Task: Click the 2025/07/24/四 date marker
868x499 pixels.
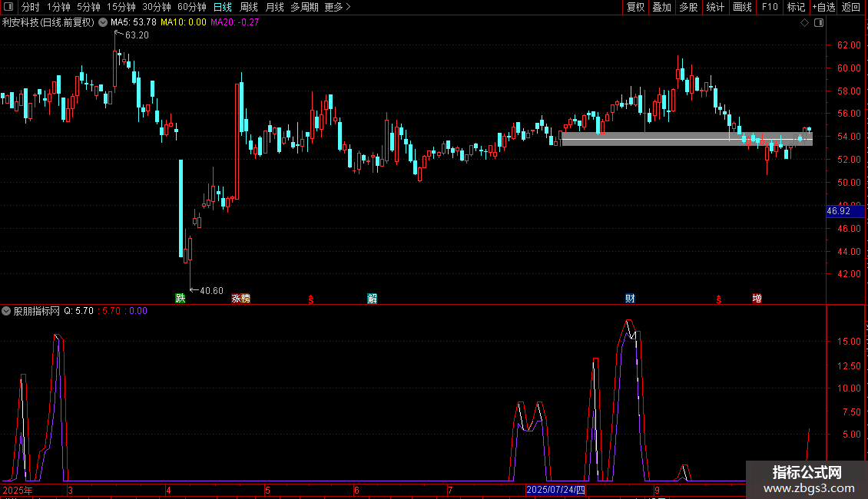Action: (x=555, y=490)
